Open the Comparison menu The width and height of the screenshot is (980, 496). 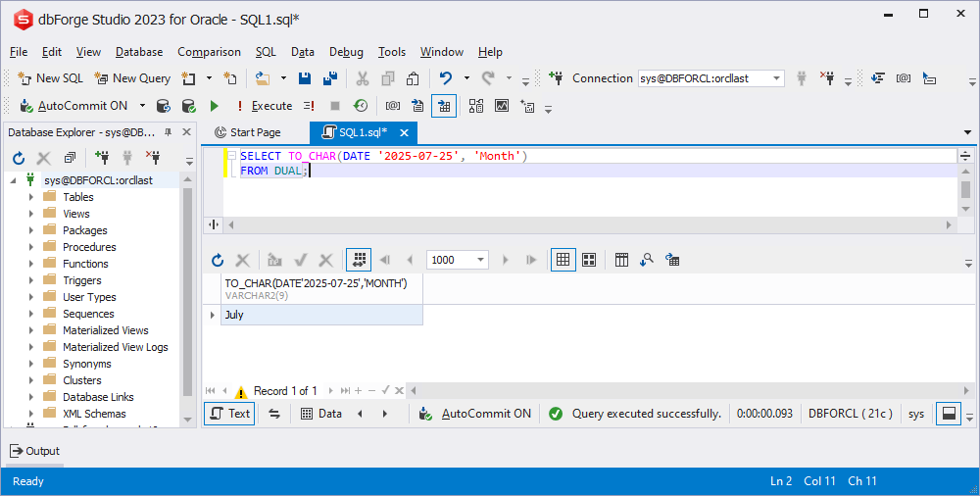(209, 52)
